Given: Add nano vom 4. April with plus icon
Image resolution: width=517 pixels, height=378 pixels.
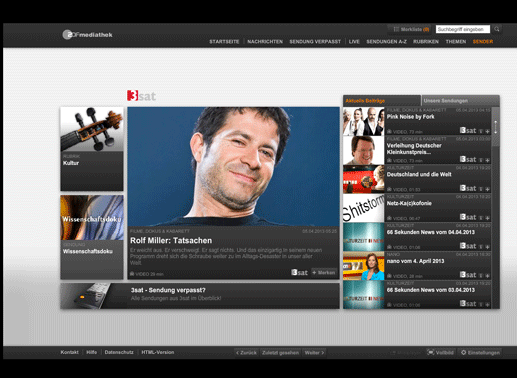Looking at the screenshot, I should 487,276.
